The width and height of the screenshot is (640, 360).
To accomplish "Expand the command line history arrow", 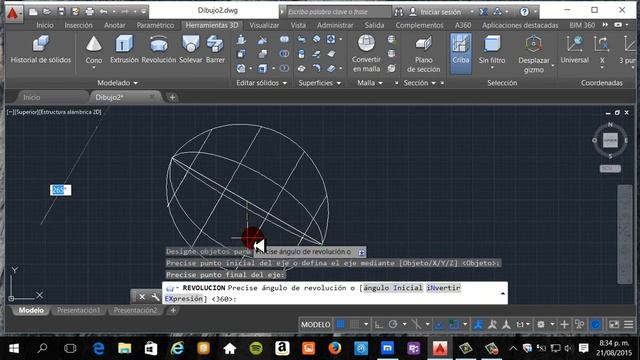I will point(502,293).
